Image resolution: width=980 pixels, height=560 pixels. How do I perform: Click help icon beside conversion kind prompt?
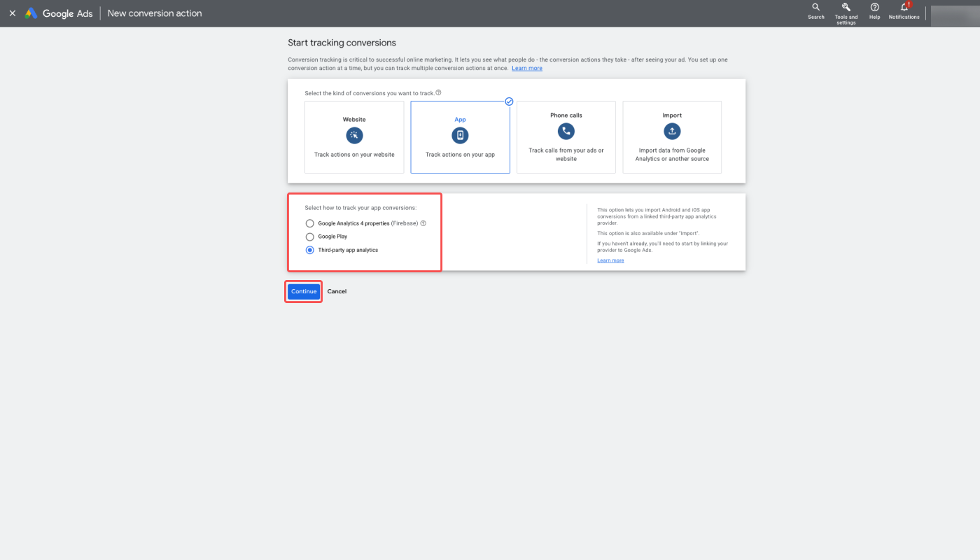tap(438, 92)
